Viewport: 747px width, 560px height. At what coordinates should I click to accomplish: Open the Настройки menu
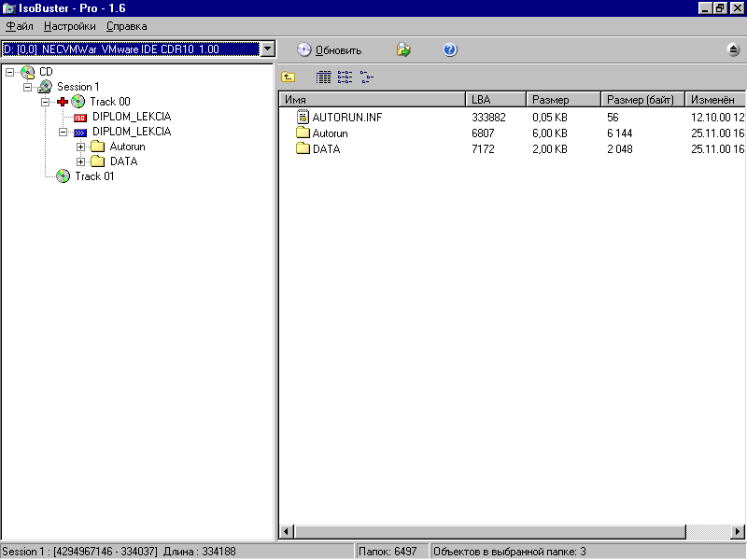69,26
